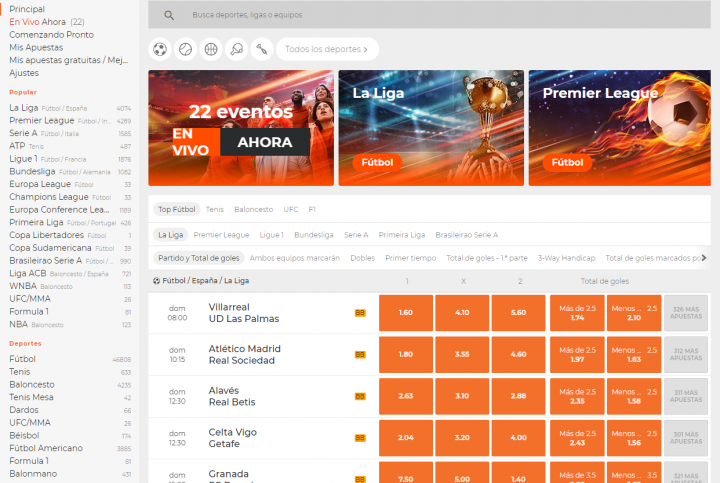The height and width of the screenshot is (483, 720).
Task: Open En Vivo Ahora in sidebar
Action: [x=47, y=22]
